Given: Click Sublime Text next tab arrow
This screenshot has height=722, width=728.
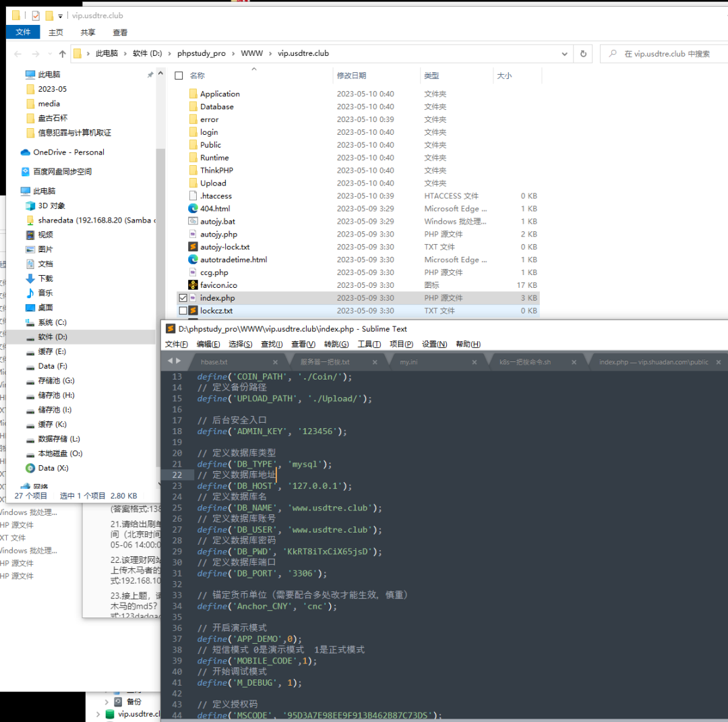Looking at the screenshot, I should pos(178,361).
